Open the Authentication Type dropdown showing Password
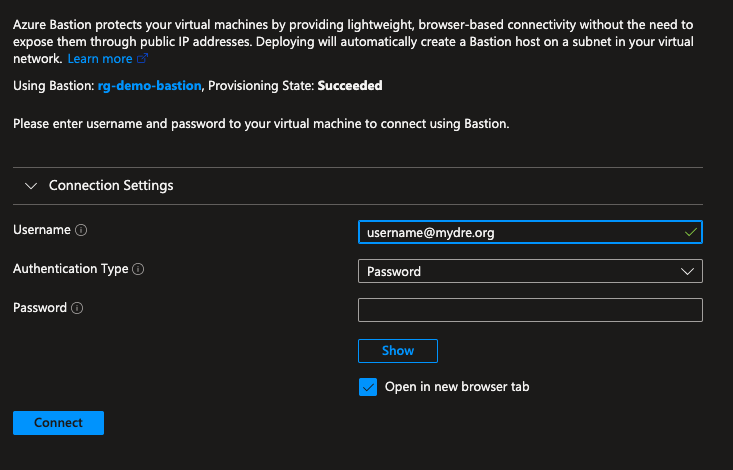This screenshot has width=733, height=470. [530, 271]
